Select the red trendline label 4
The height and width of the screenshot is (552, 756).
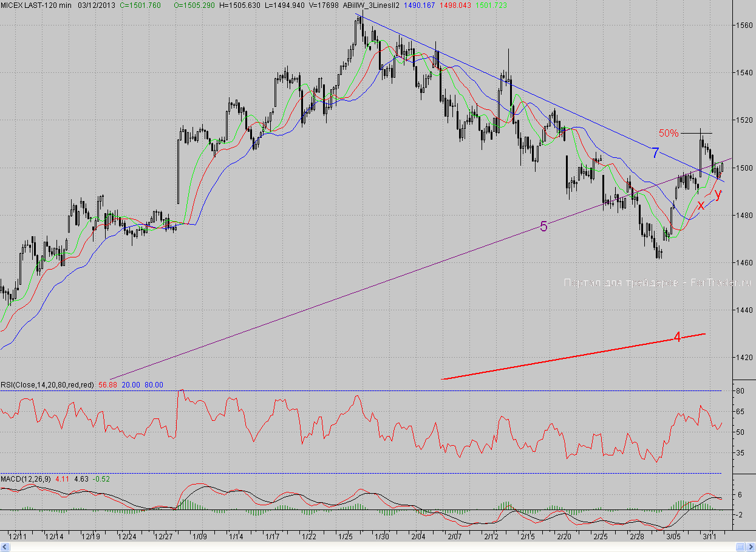point(677,338)
